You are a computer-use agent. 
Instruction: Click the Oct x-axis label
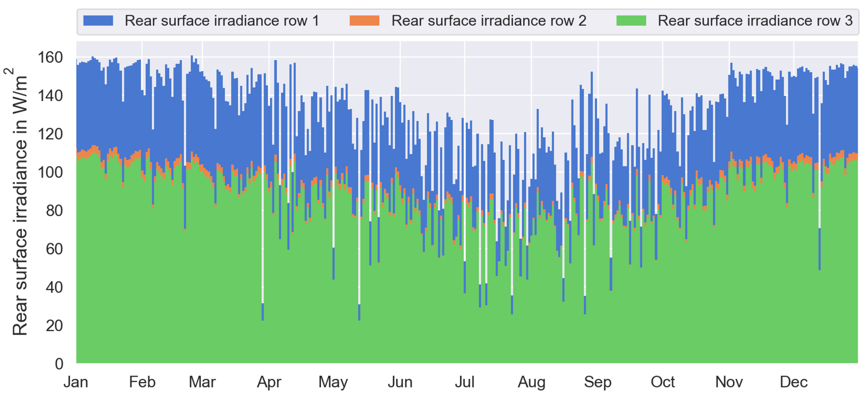[x=663, y=382]
